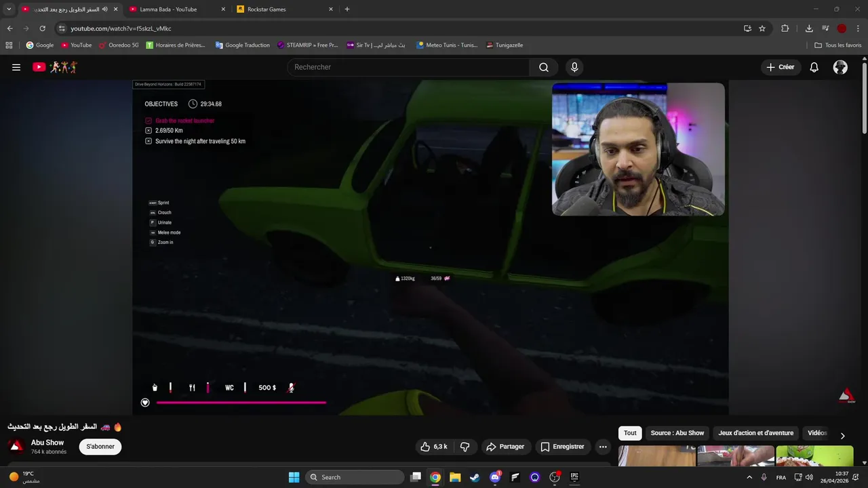868x488 pixels.
Task: Open a new browser tab
Action: tap(347, 9)
